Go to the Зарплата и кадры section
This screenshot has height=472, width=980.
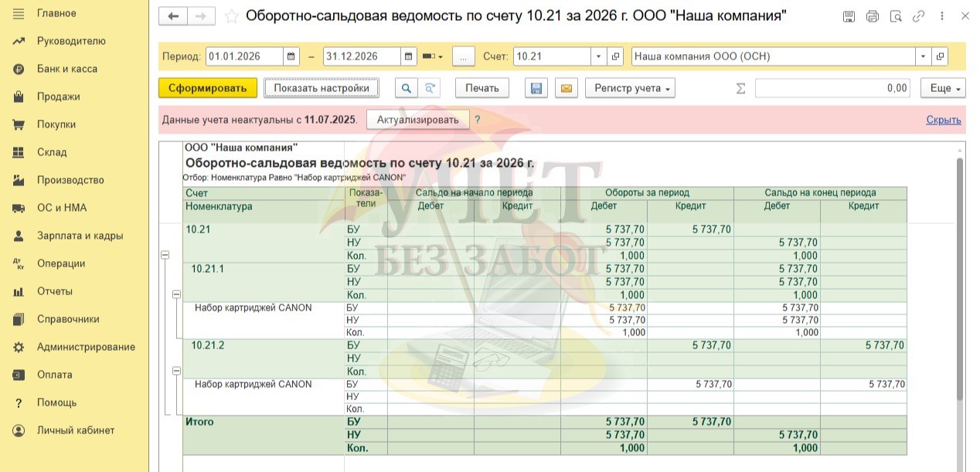click(x=80, y=236)
